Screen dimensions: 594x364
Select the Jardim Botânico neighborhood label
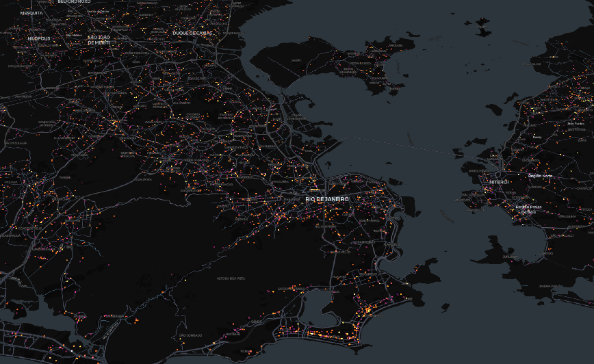coord(293,290)
